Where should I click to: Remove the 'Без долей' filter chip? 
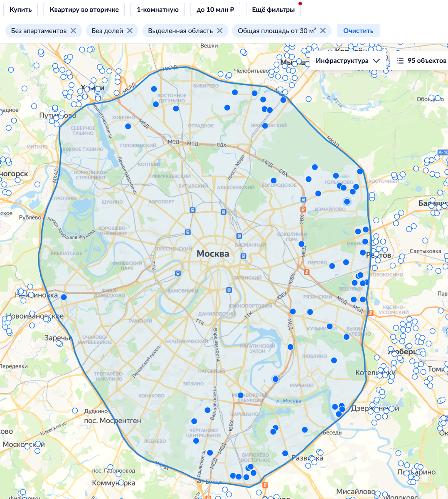(x=130, y=31)
